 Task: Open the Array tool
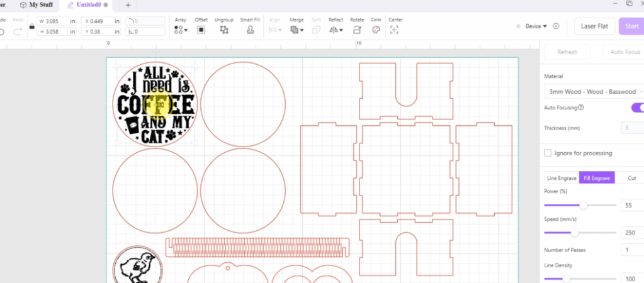click(180, 30)
